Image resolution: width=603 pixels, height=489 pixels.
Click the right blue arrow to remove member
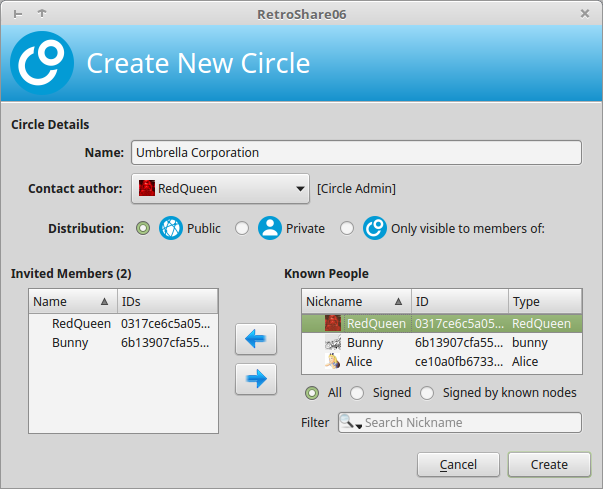pyautogui.click(x=256, y=379)
